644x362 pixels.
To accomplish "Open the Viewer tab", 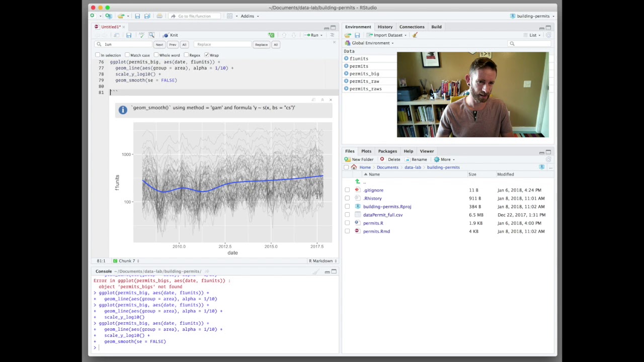I will click(427, 151).
